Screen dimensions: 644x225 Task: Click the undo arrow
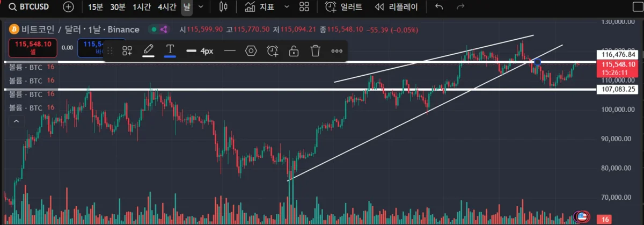[x=439, y=7]
